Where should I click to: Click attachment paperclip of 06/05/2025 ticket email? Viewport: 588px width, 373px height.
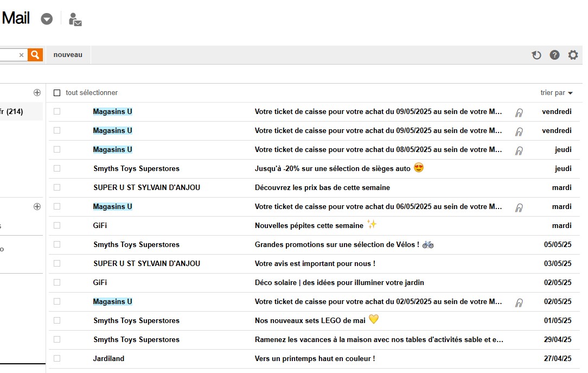click(519, 207)
